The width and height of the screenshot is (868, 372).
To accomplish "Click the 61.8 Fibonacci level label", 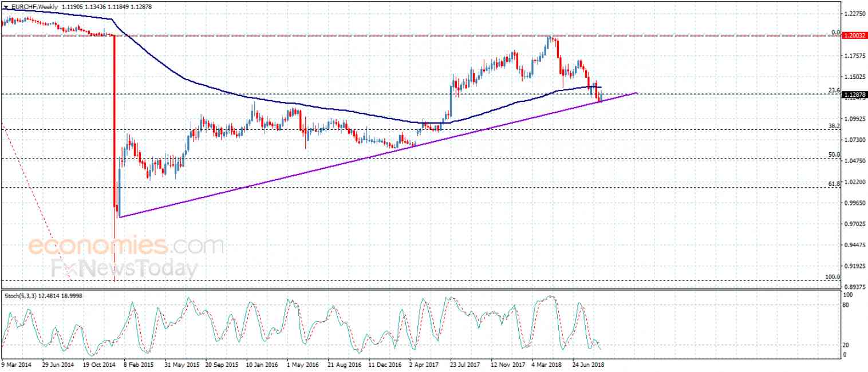I will point(834,184).
